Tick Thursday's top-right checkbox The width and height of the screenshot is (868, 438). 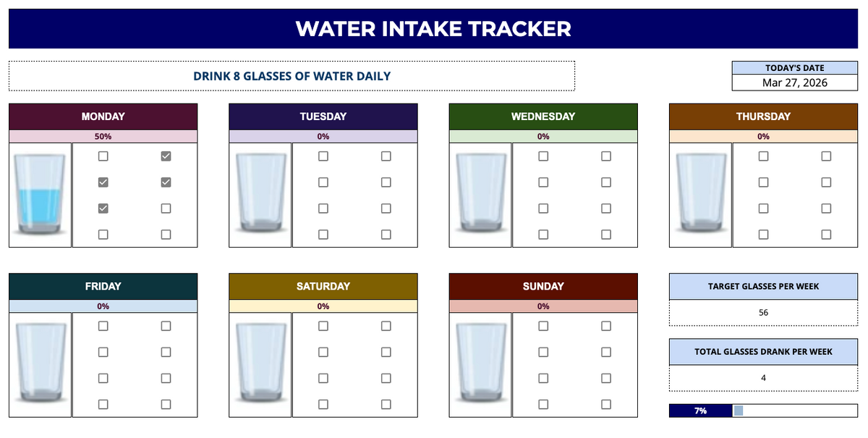point(826,156)
